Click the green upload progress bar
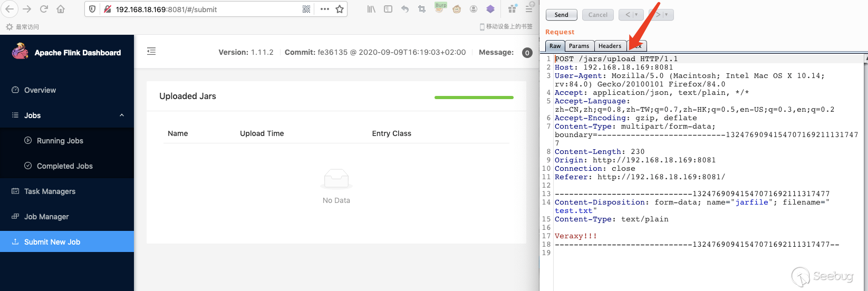The width and height of the screenshot is (868, 291). pyautogui.click(x=474, y=98)
